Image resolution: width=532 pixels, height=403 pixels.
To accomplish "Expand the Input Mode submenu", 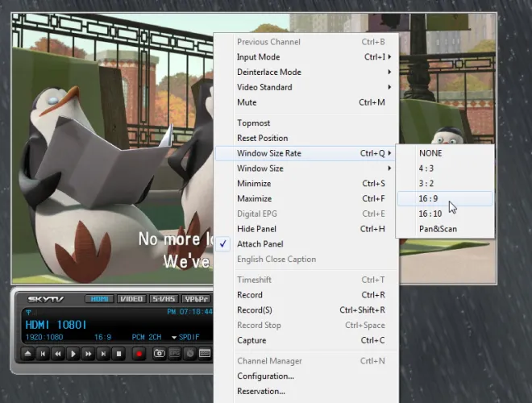I will click(258, 57).
